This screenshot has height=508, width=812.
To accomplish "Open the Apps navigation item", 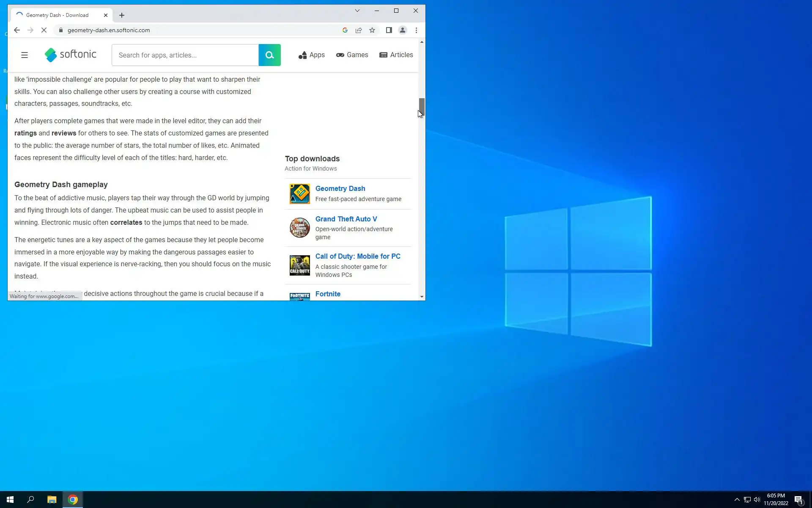I will [312, 55].
